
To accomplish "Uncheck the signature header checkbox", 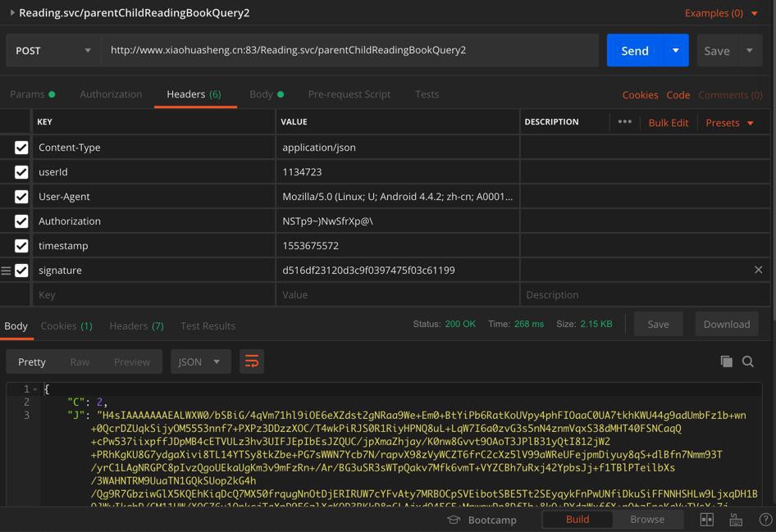I will [21, 271].
